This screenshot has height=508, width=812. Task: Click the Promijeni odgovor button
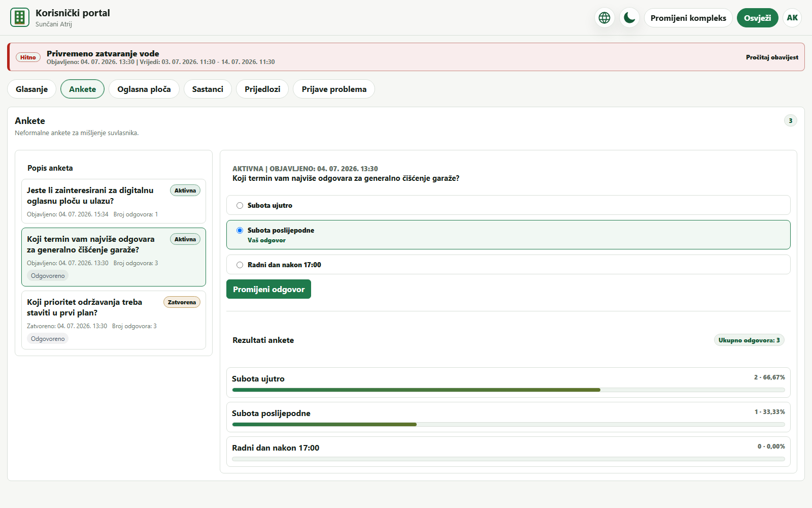click(x=268, y=289)
